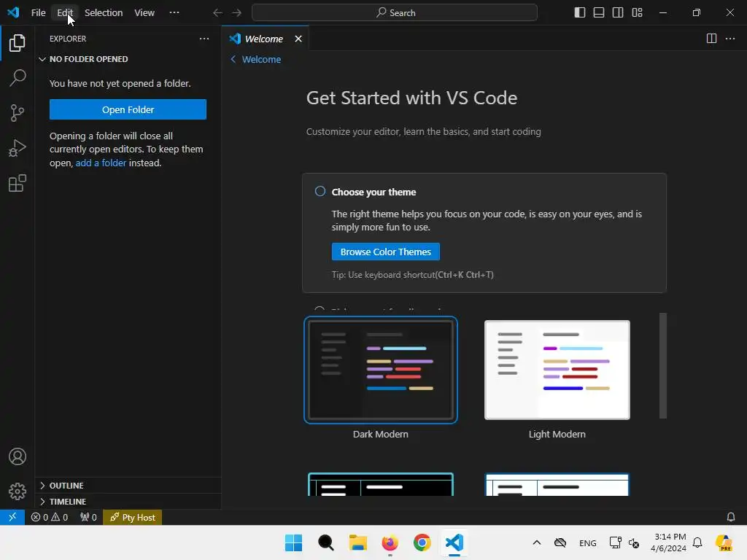This screenshot has height=560, width=747.
Task: Select the light high contrast theme thumbnail
Action: [x=557, y=484]
